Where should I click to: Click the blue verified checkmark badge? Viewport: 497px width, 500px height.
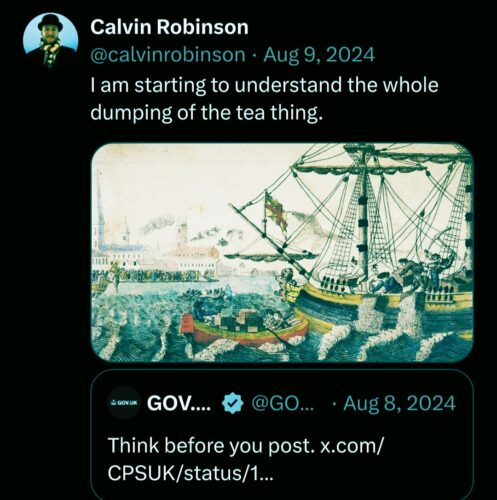[232, 403]
